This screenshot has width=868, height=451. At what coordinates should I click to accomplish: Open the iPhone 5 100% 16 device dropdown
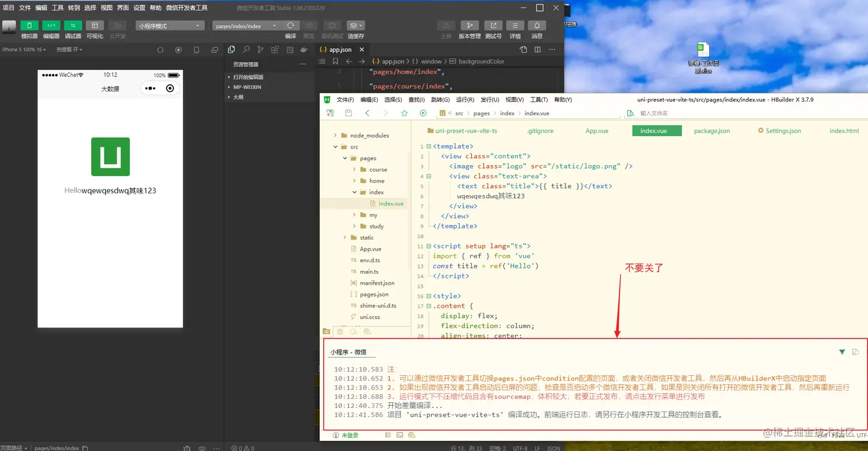tap(24, 49)
